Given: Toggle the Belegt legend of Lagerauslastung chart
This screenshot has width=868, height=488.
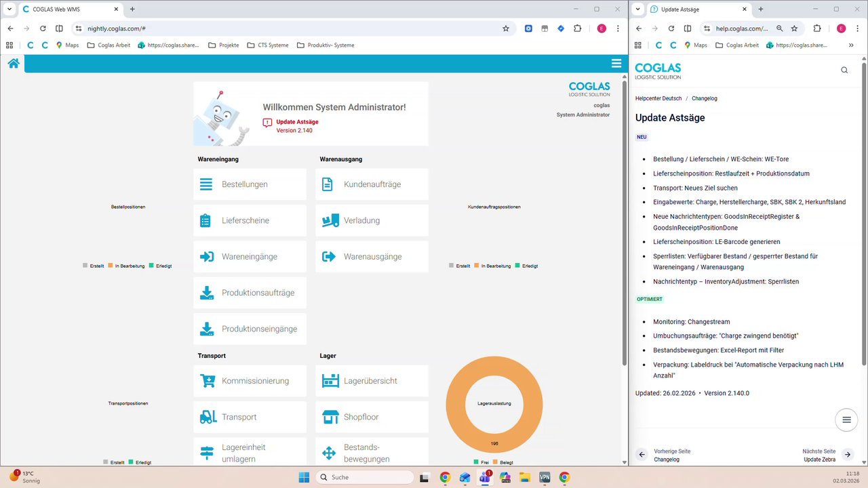Looking at the screenshot, I should [503, 462].
